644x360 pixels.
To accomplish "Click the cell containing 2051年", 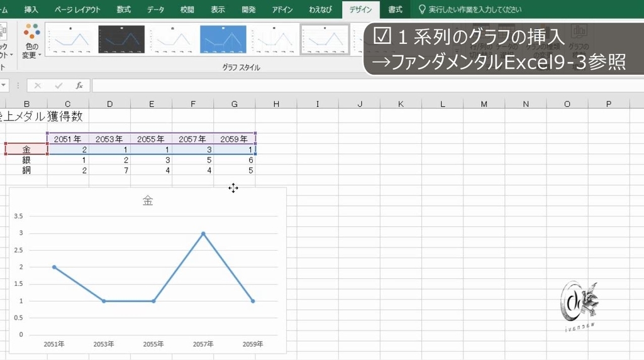I will pyautogui.click(x=68, y=139).
